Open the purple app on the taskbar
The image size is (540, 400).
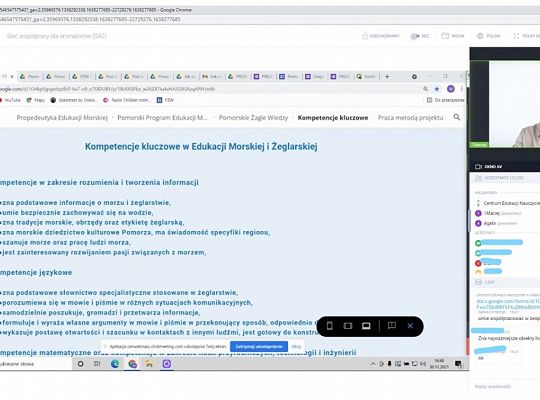click(167, 364)
